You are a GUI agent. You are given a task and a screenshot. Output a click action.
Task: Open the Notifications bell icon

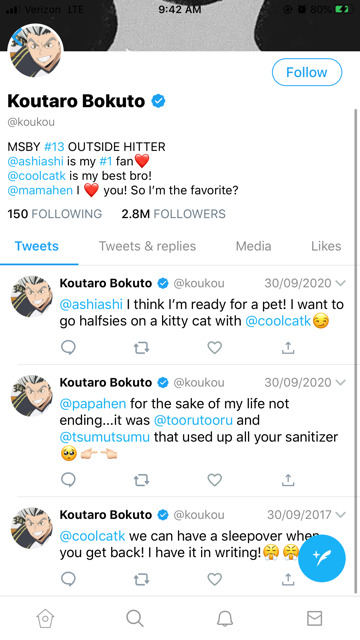[x=224, y=619]
